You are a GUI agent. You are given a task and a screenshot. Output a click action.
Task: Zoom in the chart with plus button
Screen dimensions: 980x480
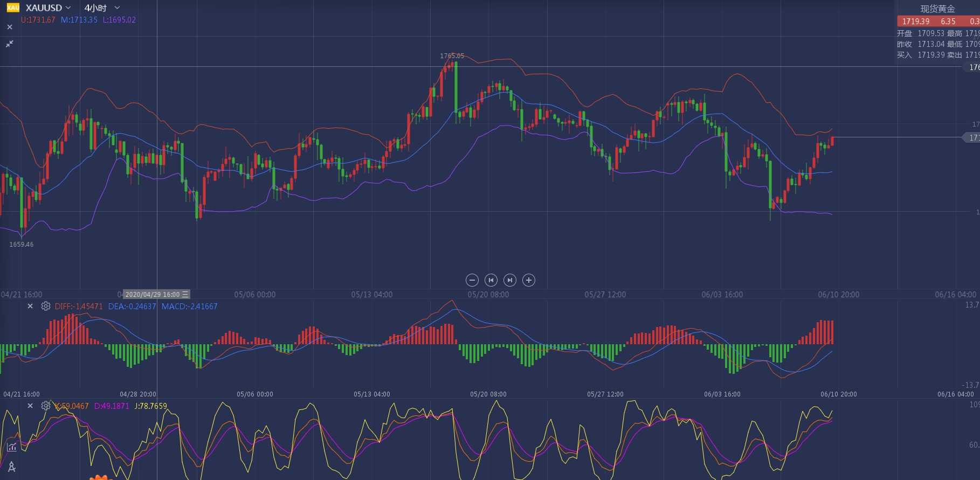pos(529,280)
